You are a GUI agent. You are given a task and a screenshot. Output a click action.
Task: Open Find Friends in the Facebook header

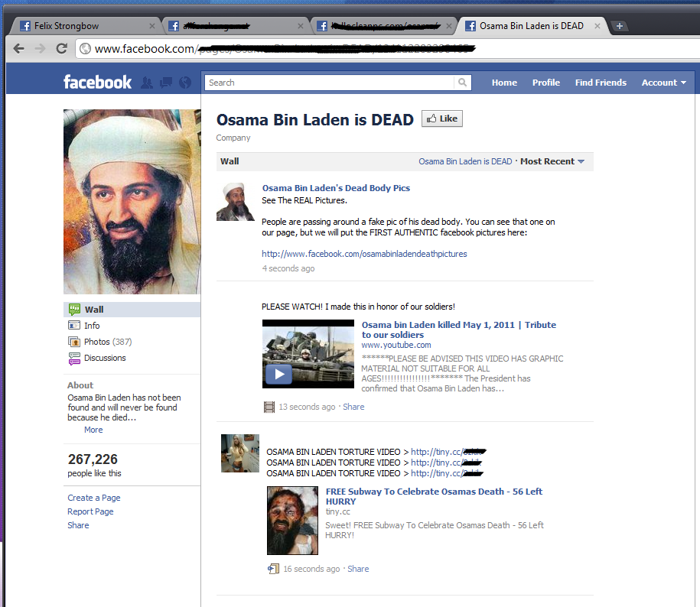601,83
